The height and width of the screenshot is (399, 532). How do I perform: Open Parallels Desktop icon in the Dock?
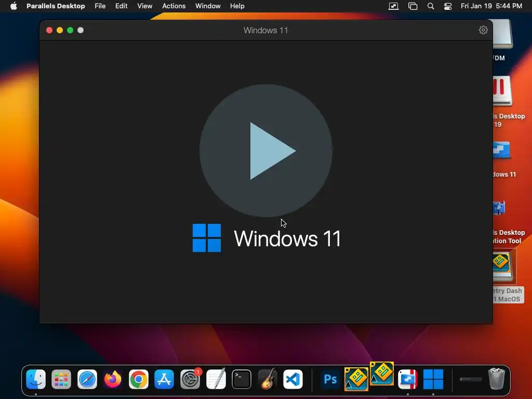coord(407,379)
